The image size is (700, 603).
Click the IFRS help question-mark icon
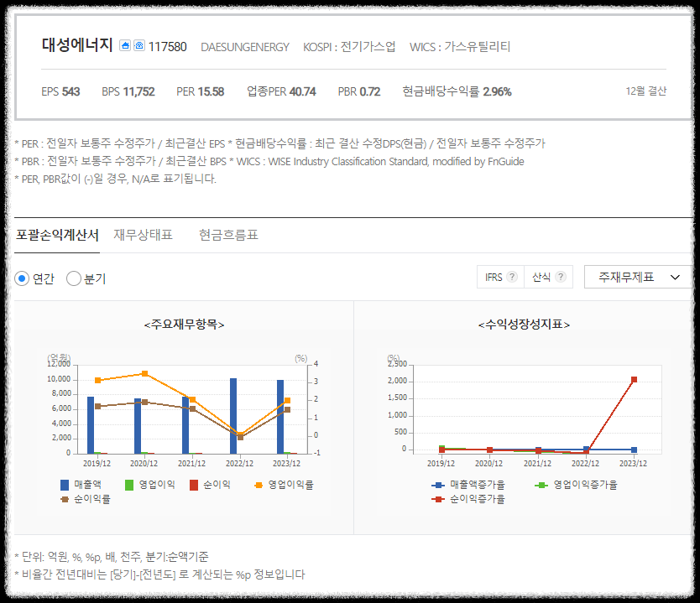512,277
